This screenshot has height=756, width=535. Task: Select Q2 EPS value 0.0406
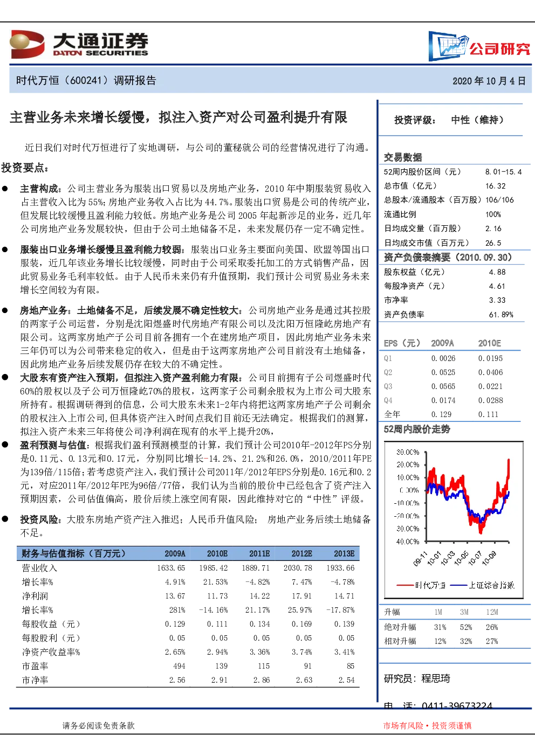pos(490,372)
